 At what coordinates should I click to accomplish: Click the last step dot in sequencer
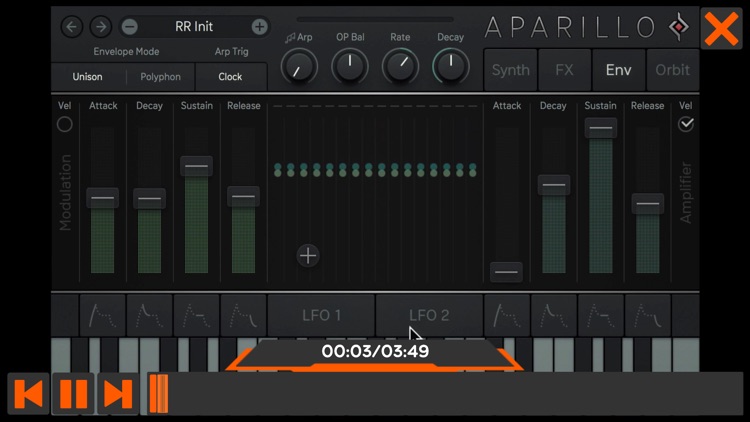point(473,170)
